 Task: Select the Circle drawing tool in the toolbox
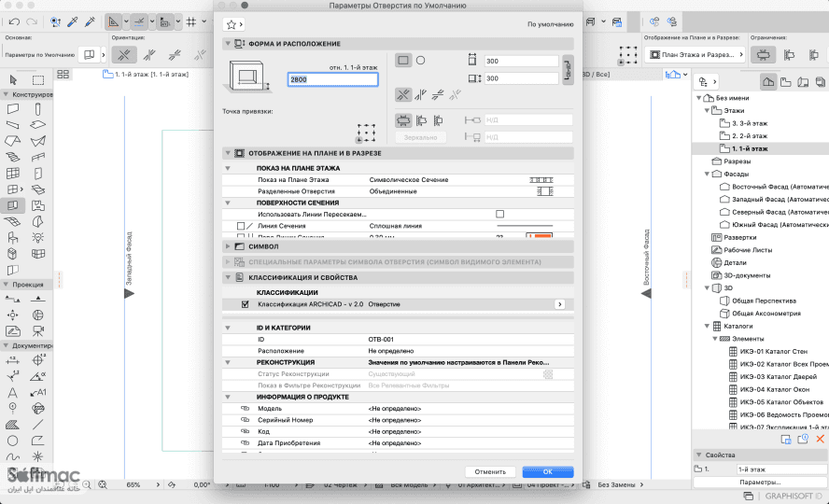coord(13,441)
